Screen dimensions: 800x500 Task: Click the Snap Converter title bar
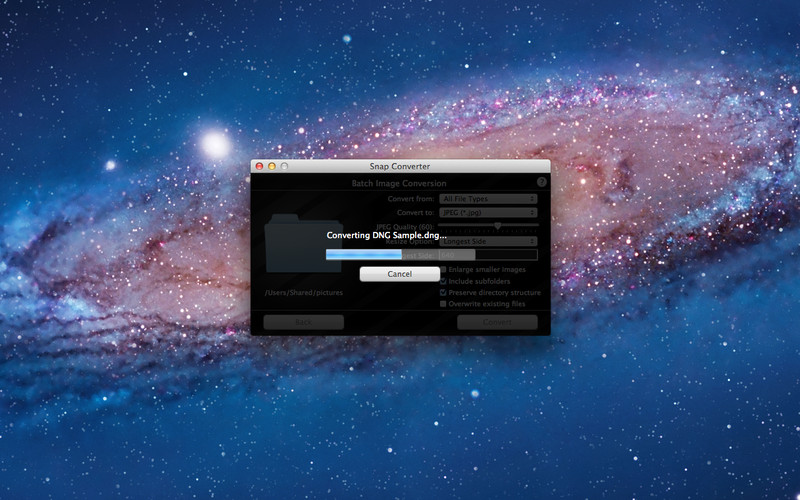point(400,166)
